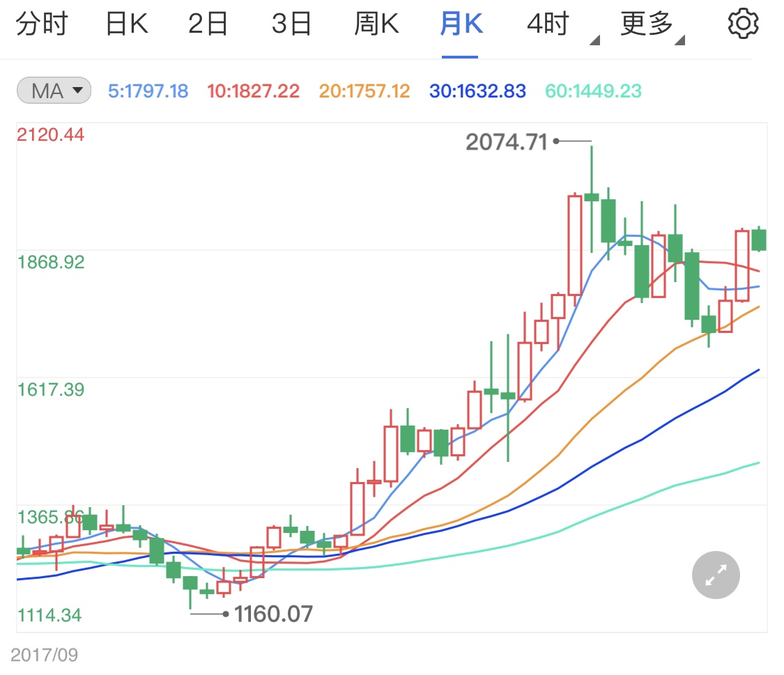Click the MA20 value 20:1757.12

coord(364,91)
